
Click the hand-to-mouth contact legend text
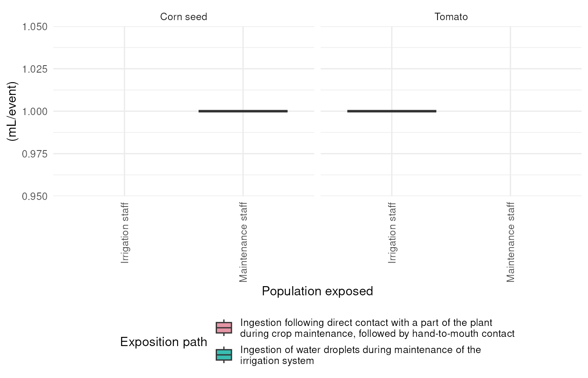tap(377, 328)
